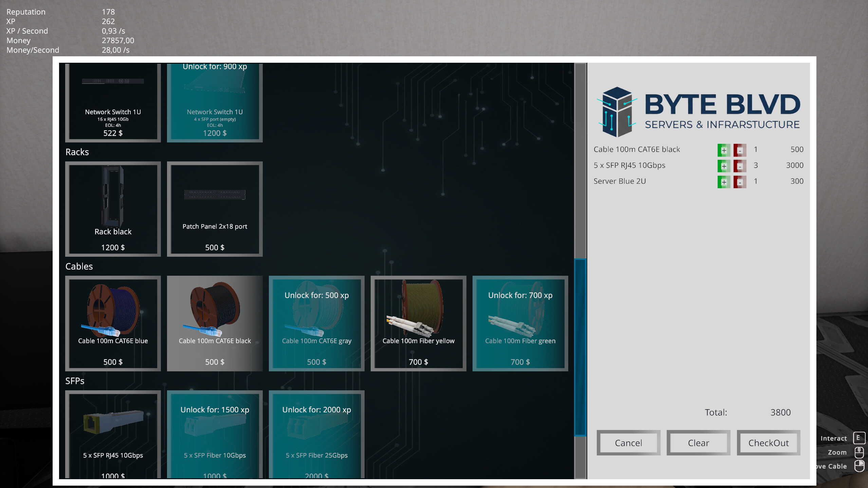The height and width of the screenshot is (488, 868).
Task: Increase Server Blue 2U quantity
Action: point(724,181)
